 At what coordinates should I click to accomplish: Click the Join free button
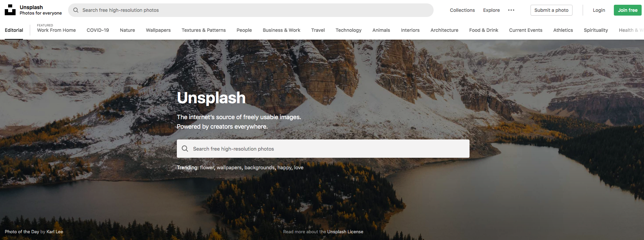(628, 10)
